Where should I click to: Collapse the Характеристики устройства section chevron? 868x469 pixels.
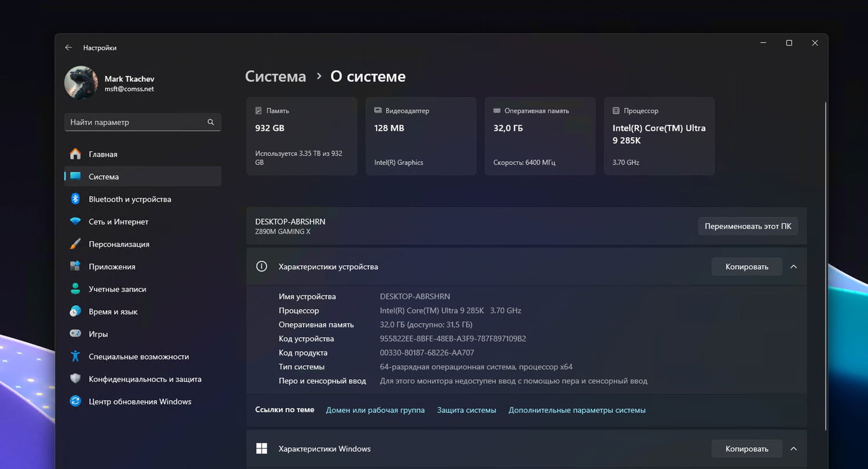coord(793,267)
